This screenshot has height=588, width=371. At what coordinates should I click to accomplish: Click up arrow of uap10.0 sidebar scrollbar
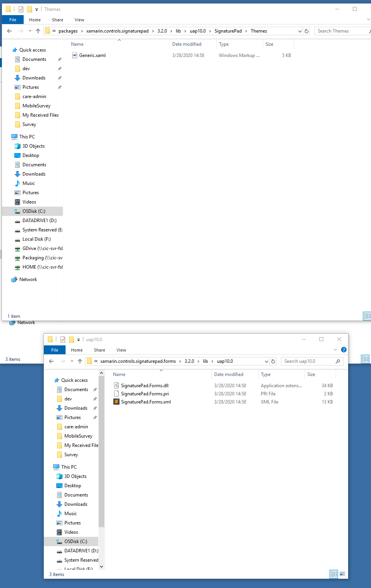point(102,373)
